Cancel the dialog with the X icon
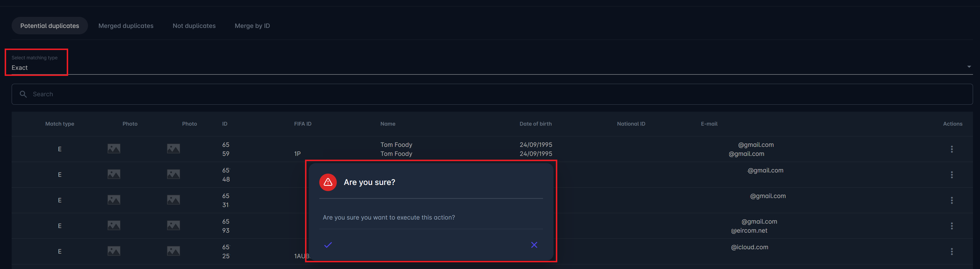 click(534, 245)
